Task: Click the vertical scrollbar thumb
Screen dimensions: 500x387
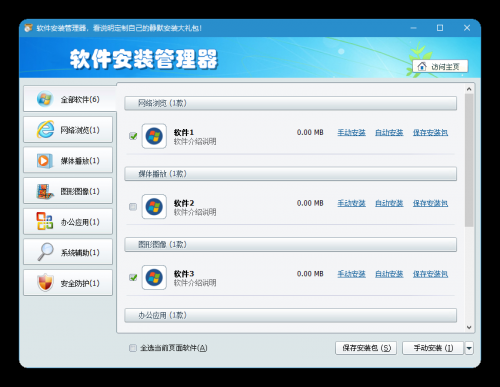Action: point(469,160)
